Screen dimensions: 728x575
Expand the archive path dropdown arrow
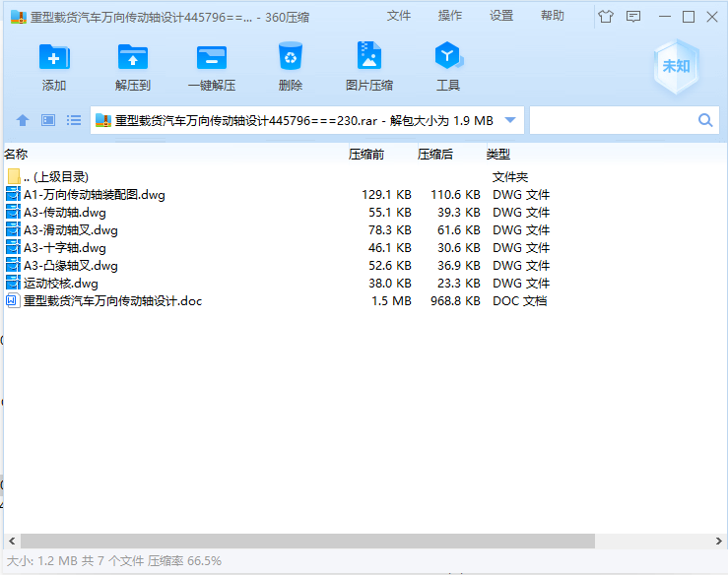tap(510, 120)
